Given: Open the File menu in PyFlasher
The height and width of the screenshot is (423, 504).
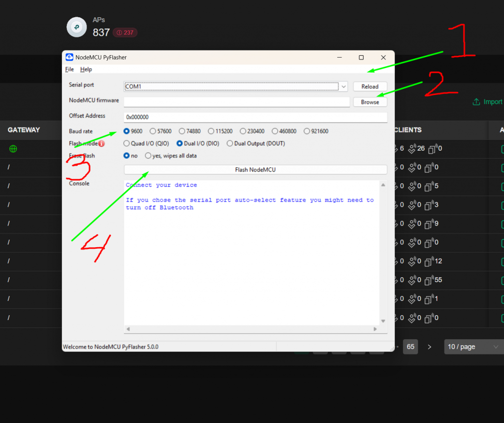Looking at the screenshot, I should click(x=69, y=69).
